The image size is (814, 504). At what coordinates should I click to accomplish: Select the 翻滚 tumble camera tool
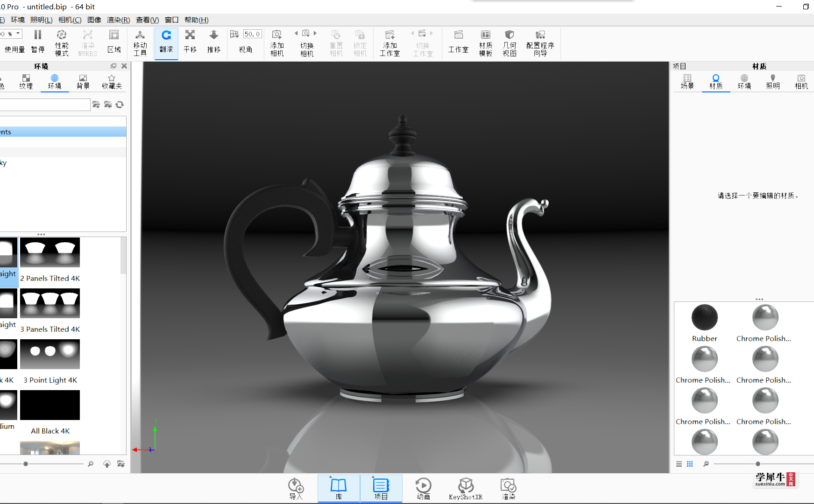pyautogui.click(x=166, y=42)
